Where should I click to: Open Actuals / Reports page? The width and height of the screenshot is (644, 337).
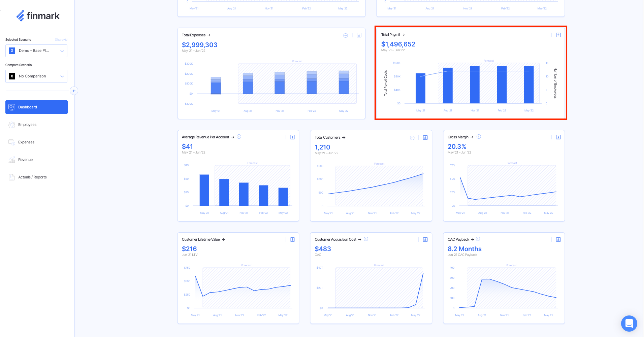[32, 177]
